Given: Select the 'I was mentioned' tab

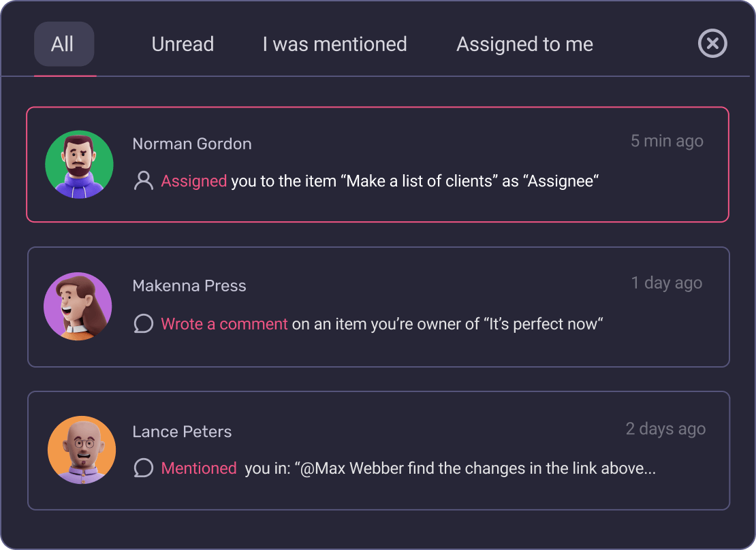Looking at the screenshot, I should pos(334,44).
